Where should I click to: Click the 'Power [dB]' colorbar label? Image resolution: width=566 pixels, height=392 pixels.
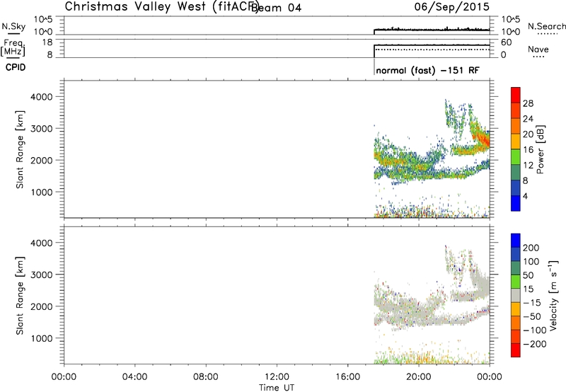pos(541,149)
